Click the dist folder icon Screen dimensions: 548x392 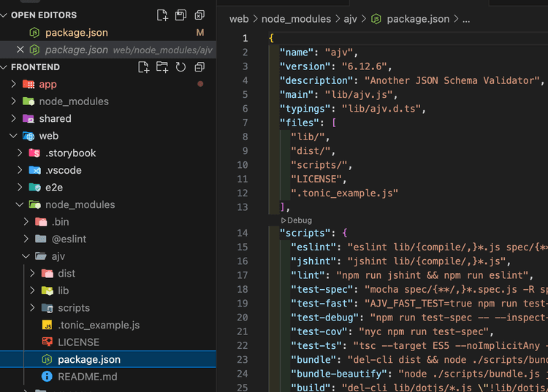47,273
